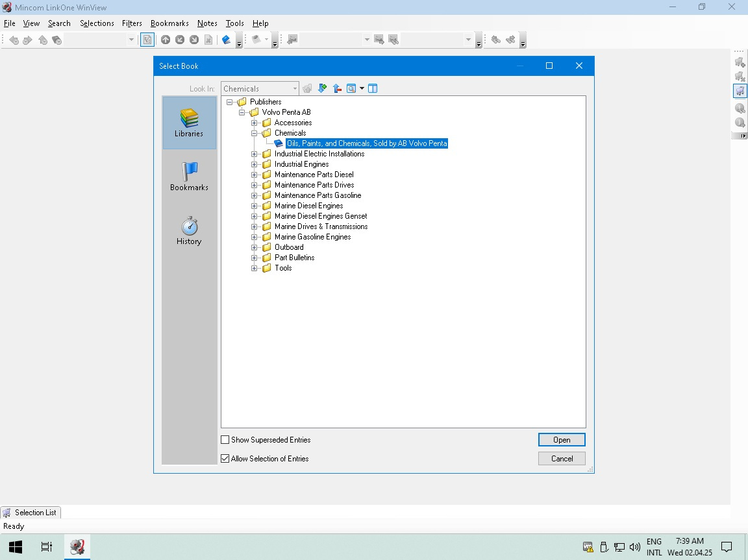Open the Filters menu
Viewport: 748px width, 560px height.
pyautogui.click(x=132, y=23)
